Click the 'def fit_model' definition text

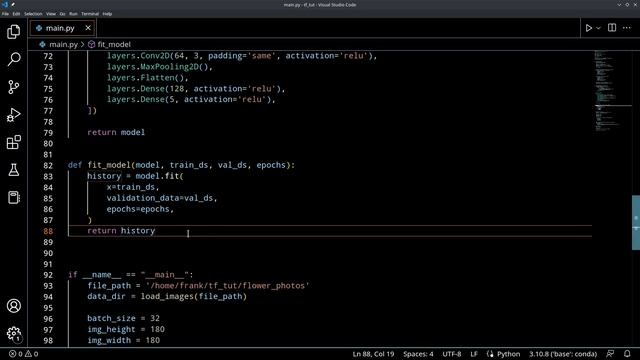pos(181,165)
